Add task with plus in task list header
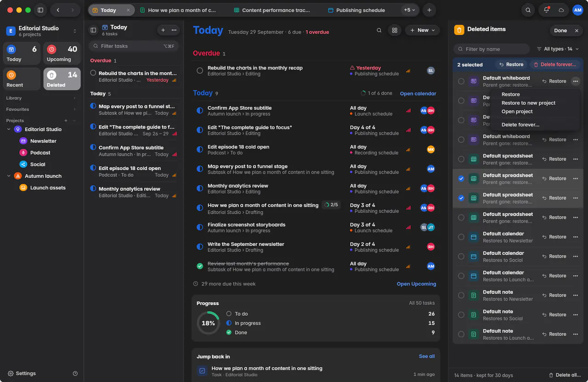 (x=163, y=30)
